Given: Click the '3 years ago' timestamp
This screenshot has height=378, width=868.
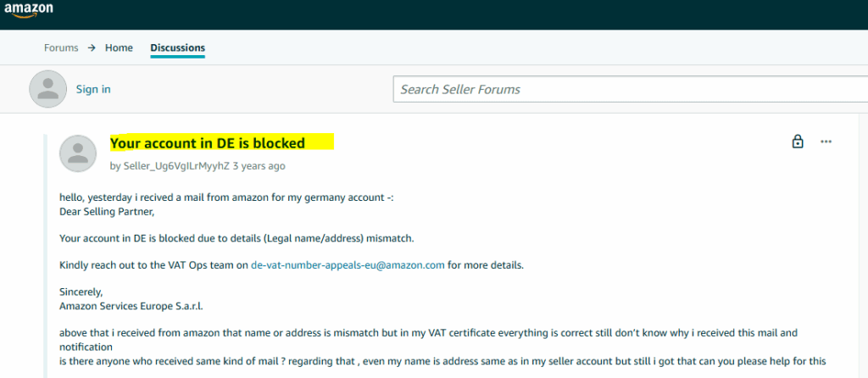Looking at the screenshot, I should [x=259, y=166].
